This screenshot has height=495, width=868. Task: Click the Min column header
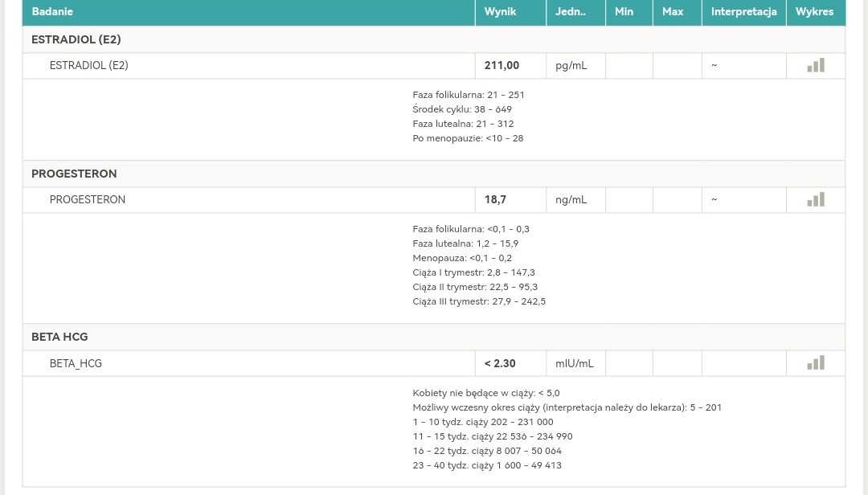pos(624,12)
